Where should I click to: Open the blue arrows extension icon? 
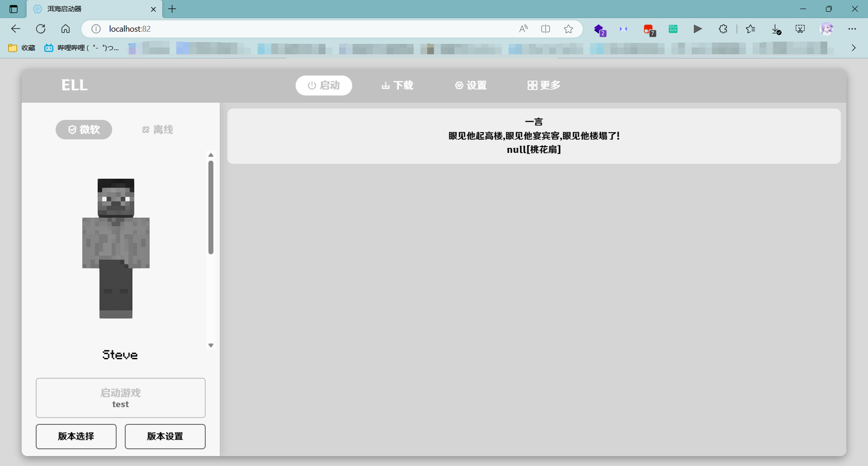coord(623,29)
